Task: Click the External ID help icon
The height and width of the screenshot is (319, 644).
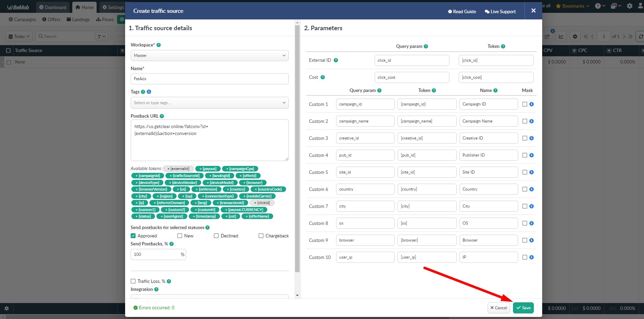Action: point(336,60)
